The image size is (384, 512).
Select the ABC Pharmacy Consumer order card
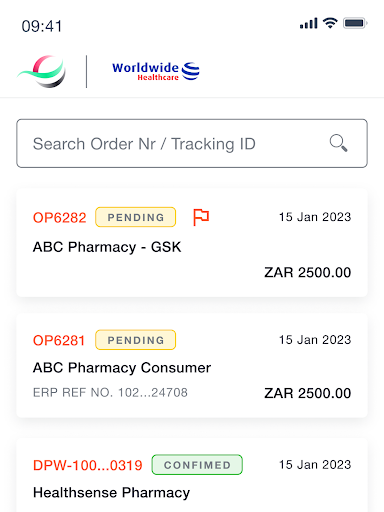pos(192,365)
